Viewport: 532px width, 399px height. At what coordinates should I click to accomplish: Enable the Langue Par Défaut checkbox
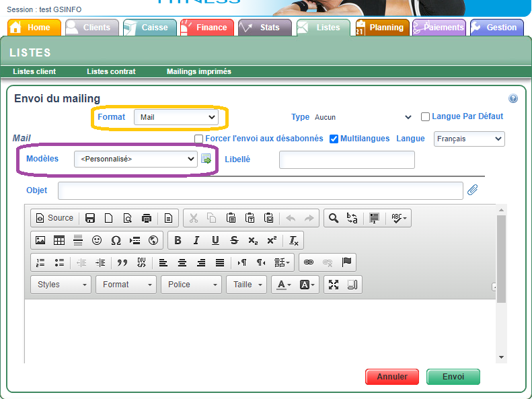pyautogui.click(x=425, y=117)
